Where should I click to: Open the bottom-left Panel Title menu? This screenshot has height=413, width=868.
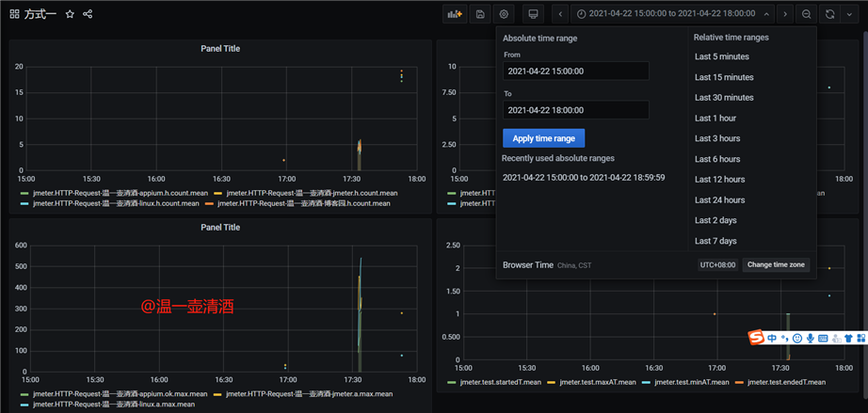[220, 228]
